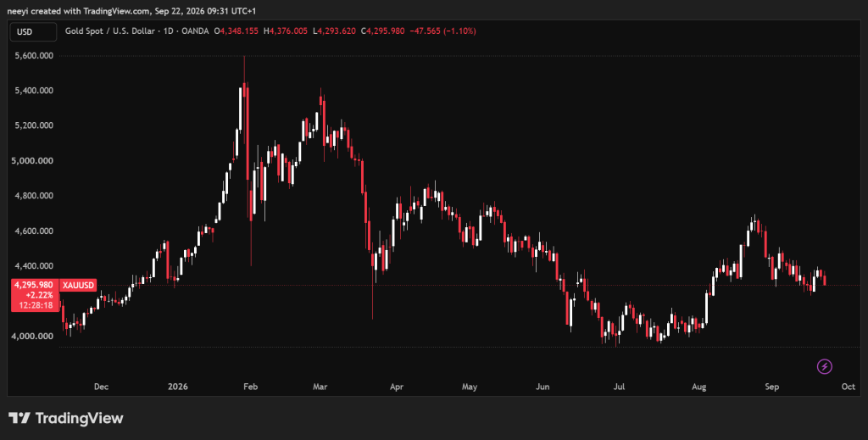Click the 4,000.000 price axis label

pyautogui.click(x=34, y=336)
